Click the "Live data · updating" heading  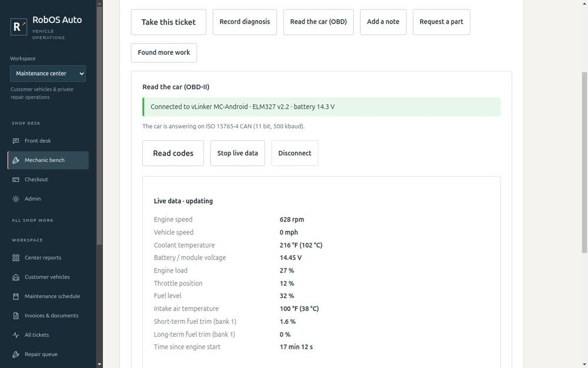tap(183, 201)
